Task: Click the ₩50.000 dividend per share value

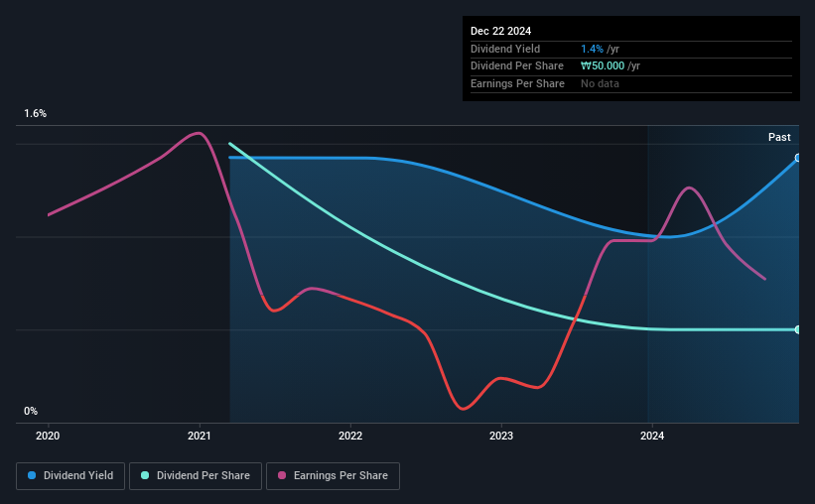Action: tap(603, 66)
